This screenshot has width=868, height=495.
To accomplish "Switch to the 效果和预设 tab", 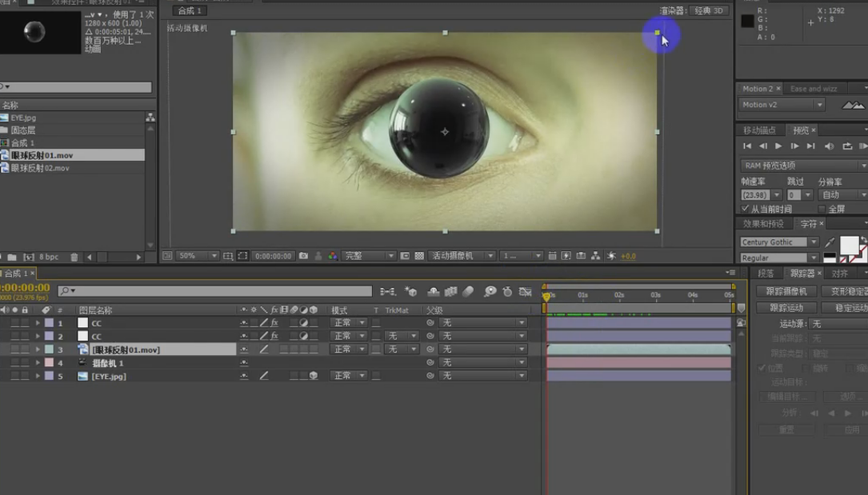I will [763, 223].
